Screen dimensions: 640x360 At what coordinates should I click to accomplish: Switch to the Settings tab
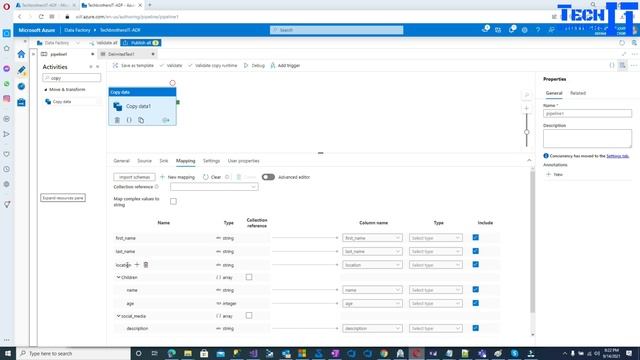[211, 161]
